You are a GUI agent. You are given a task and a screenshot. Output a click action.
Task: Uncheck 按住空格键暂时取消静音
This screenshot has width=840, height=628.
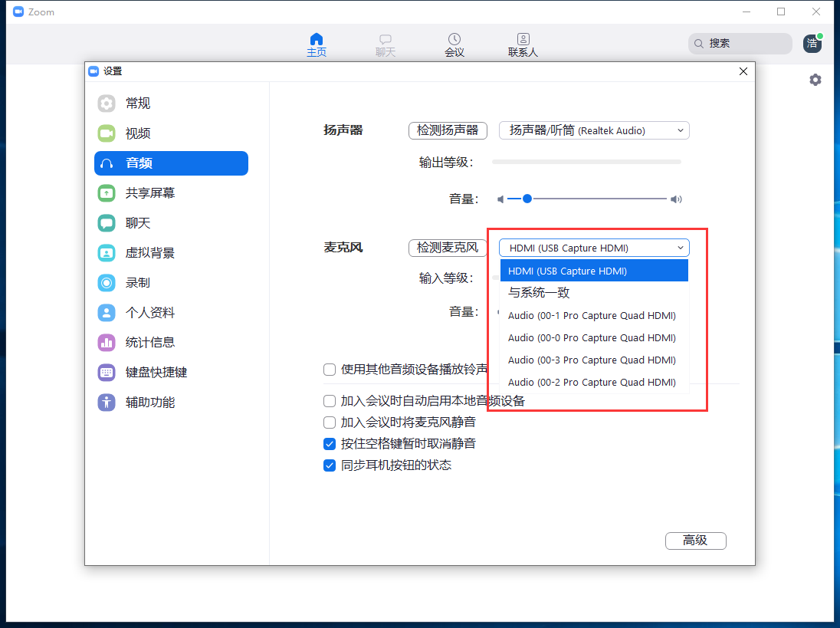(x=330, y=444)
